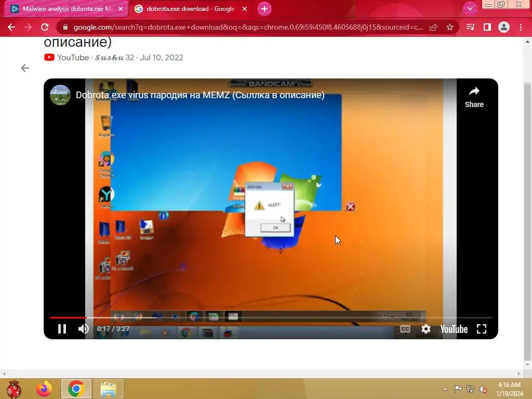This screenshot has height=399, width=532.
Task: Click browser Forward navigation arrow
Action: [x=28, y=27]
